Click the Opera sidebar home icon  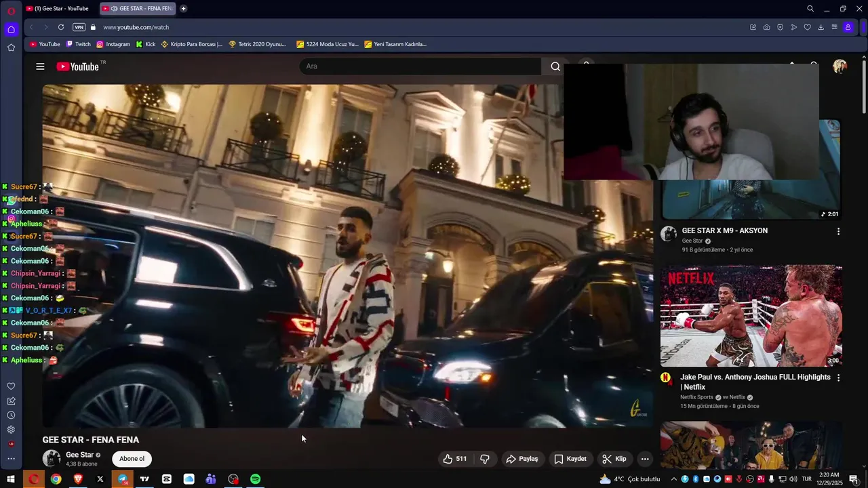click(x=11, y=29)
